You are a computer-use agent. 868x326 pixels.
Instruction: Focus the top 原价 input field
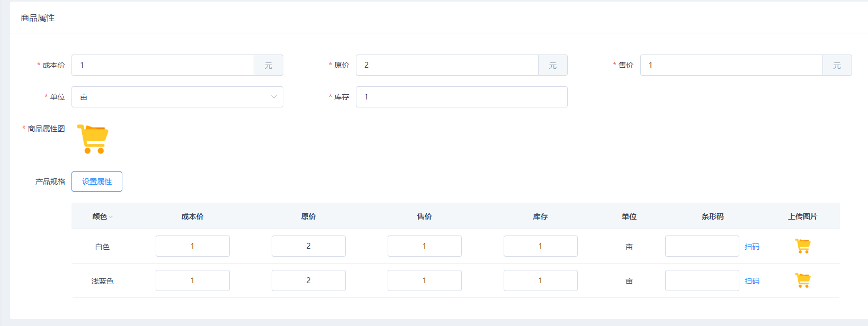(x=447, y=65)
